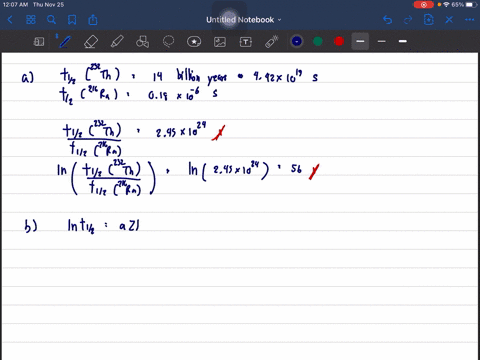Viewport: 480px width, 360px height.
Task: Tap the date 'Thu Nov 25'
Action: (x=48, y=5)
